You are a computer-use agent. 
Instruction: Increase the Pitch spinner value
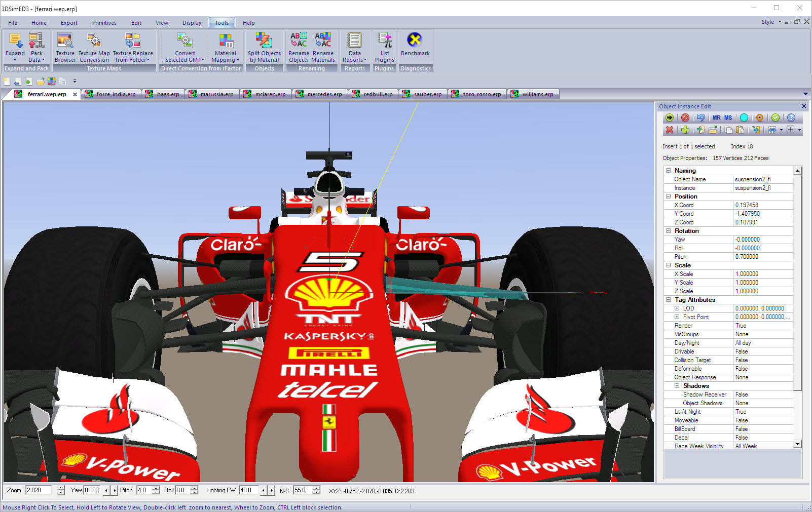(x=156, y=488)
